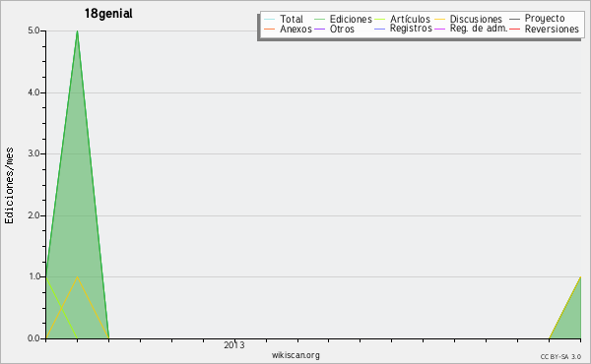Viewport: 591px width, 364px height.
Task: Click the Otros purple line swatch
Action: (319, 29)
